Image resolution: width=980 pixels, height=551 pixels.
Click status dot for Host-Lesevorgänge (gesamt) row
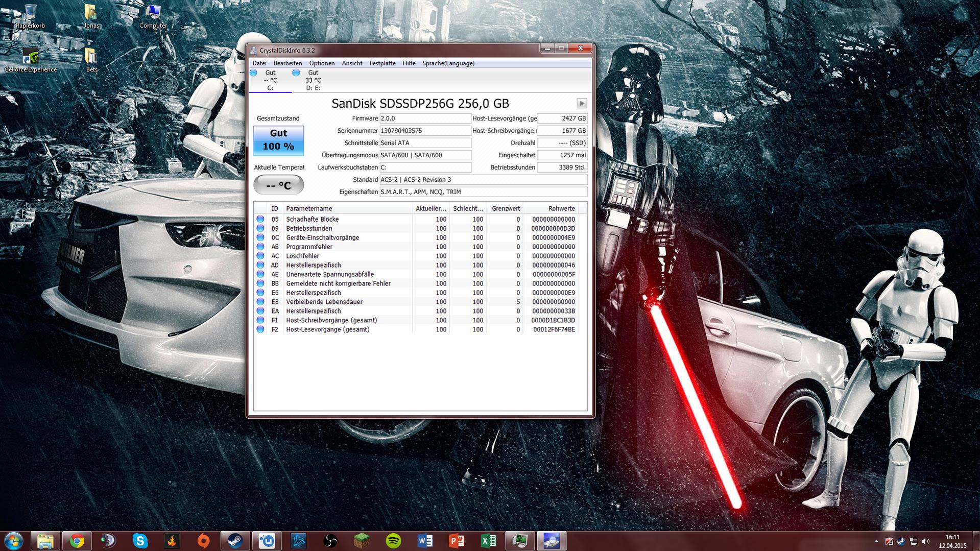[260, 329]
